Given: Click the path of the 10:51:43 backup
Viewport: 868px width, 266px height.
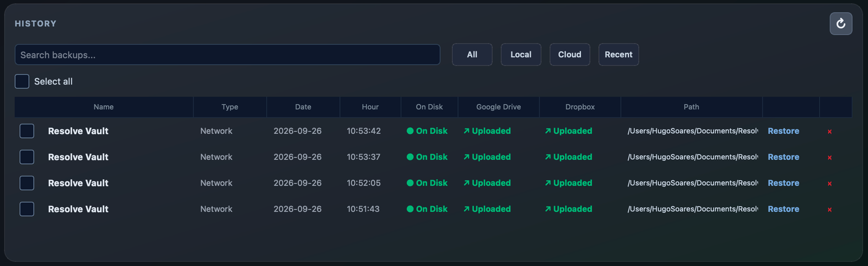Looking at the screenshot, I should [x=693, y=209].
